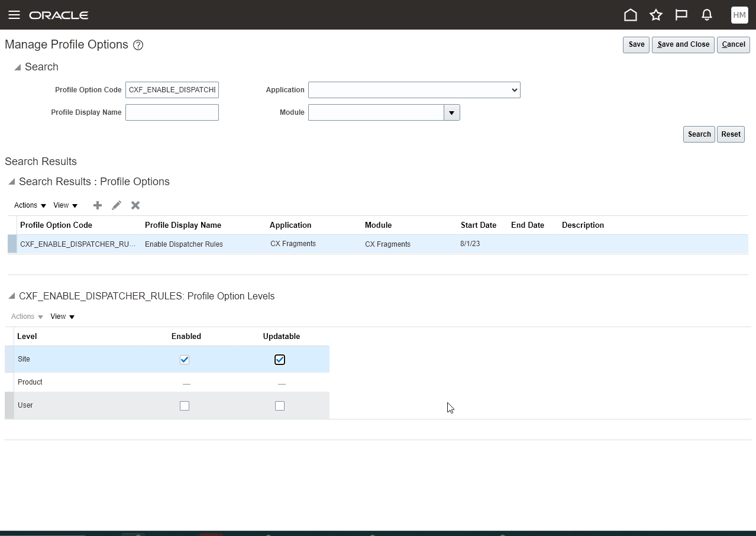Viewport: 756px width, 536px height.
Task: Collapse the Search section
Action: (x=18, y=67)
